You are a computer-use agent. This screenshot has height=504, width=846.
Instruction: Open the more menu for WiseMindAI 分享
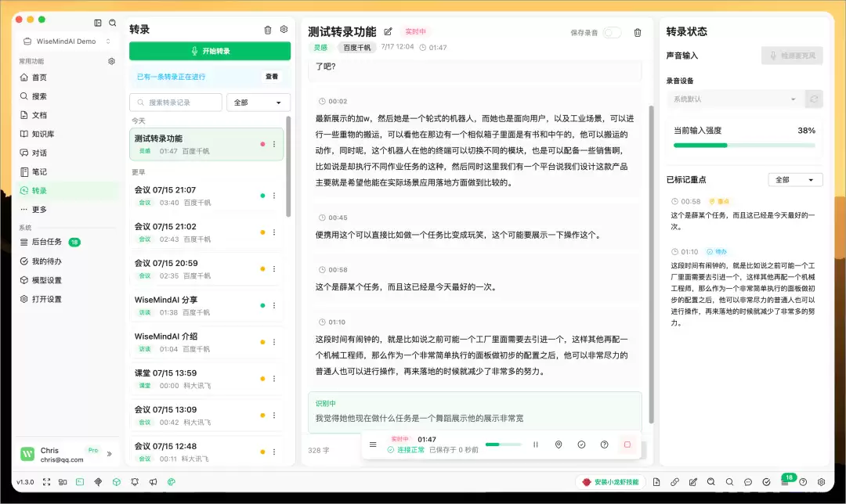point(274,306)
